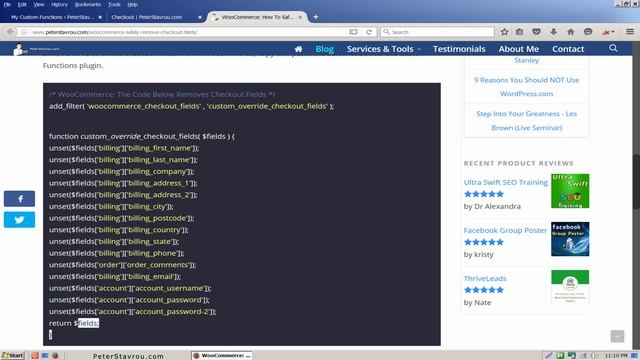This screenshot has width=640, height=360.
Task: Open the File menu
Action: [x=7, y=4]
